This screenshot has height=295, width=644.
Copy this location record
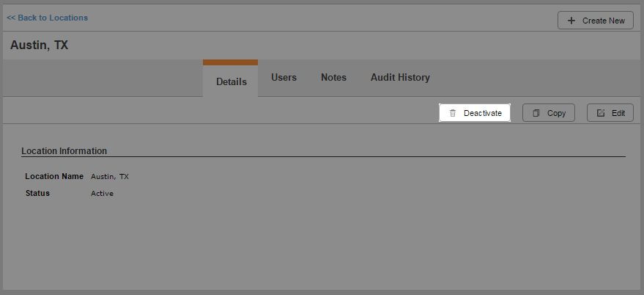[548, 113]
